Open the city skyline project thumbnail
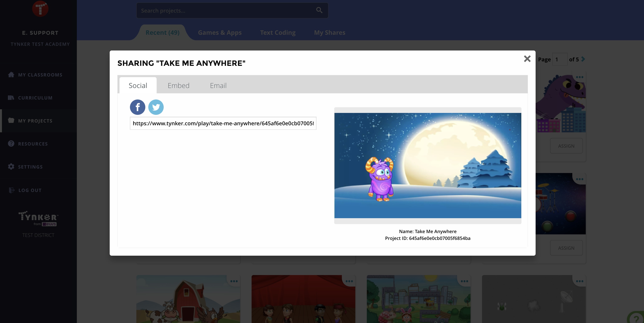644x323 pixels. tap(418, 299)
